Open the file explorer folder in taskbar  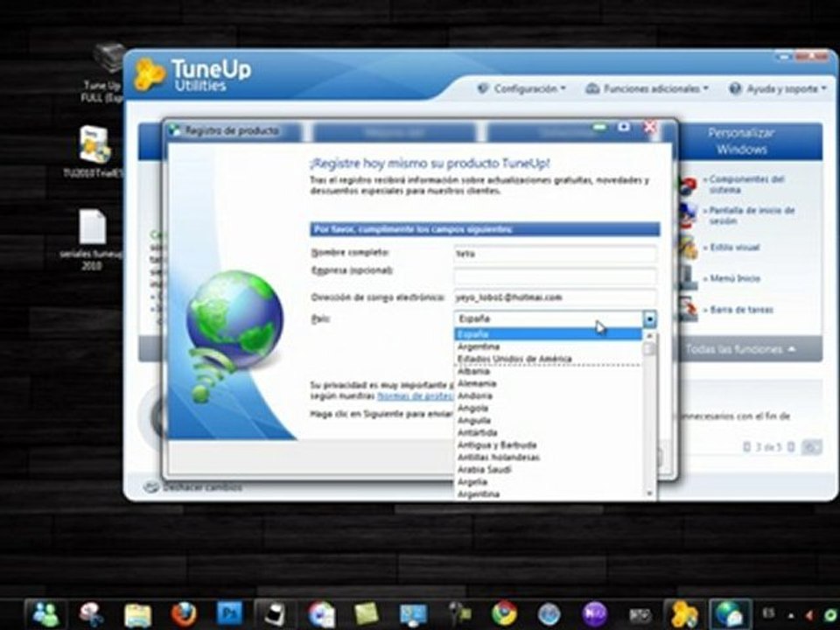(137, 614)
